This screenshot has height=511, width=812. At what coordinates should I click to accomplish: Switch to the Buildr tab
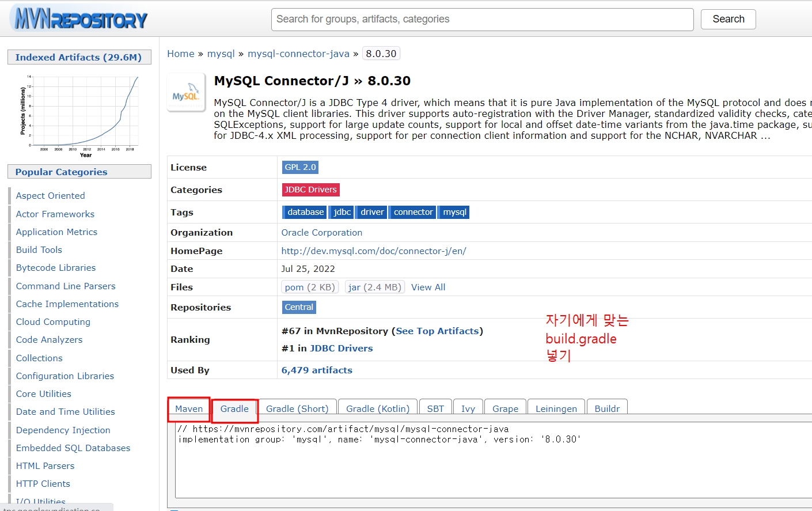[x=607, y=408]
